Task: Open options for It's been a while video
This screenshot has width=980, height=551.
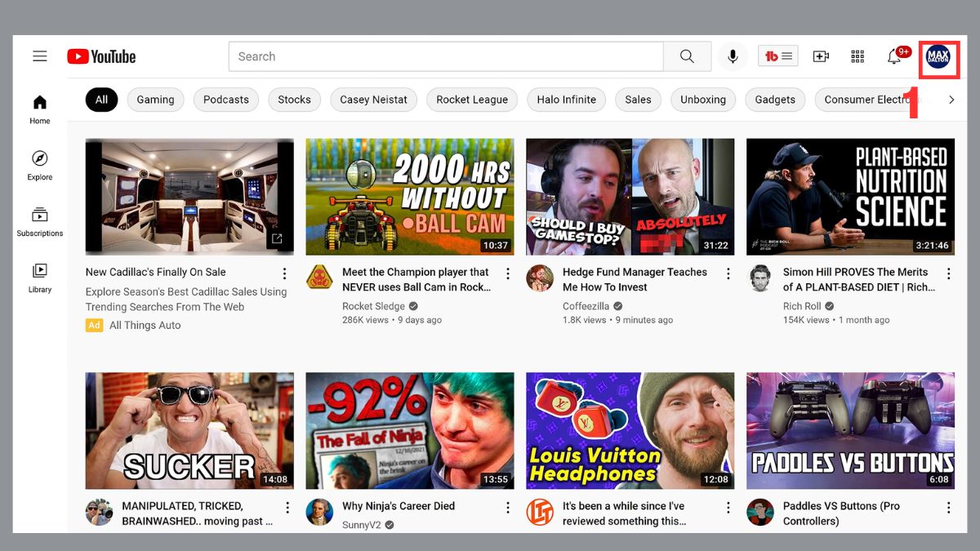Action: (x=728, y=508)
